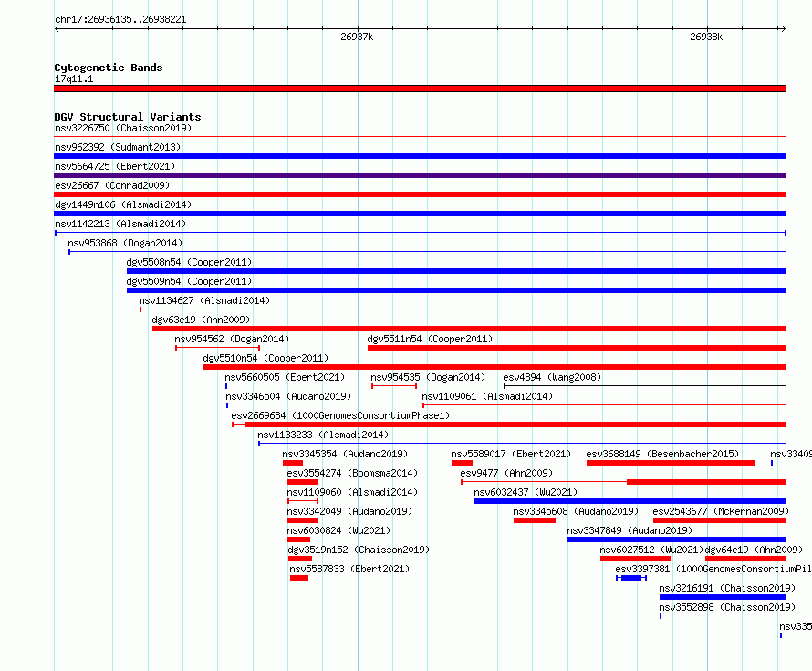
Task: Select nsv1109061 (Alsmadi2014) label
Action: [487, 396]
